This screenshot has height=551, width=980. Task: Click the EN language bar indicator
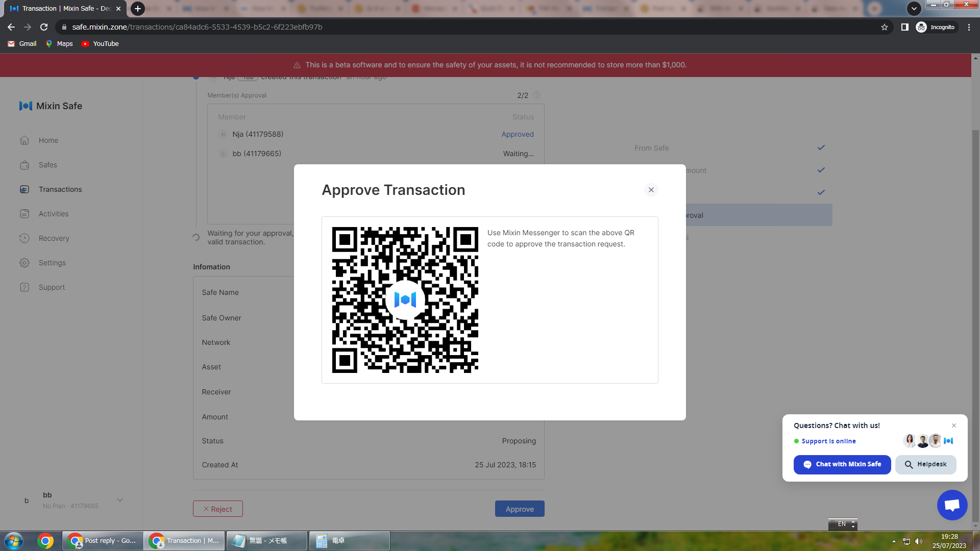(842, 524)
